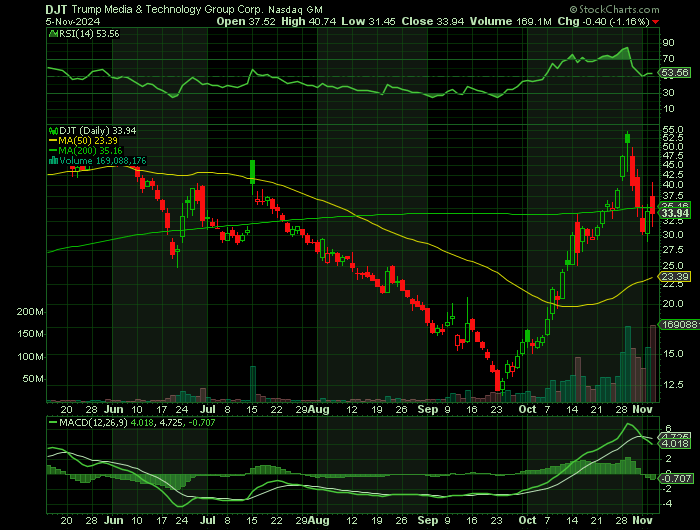Click the 33.94 last price tag

click(x=675, y=213)
